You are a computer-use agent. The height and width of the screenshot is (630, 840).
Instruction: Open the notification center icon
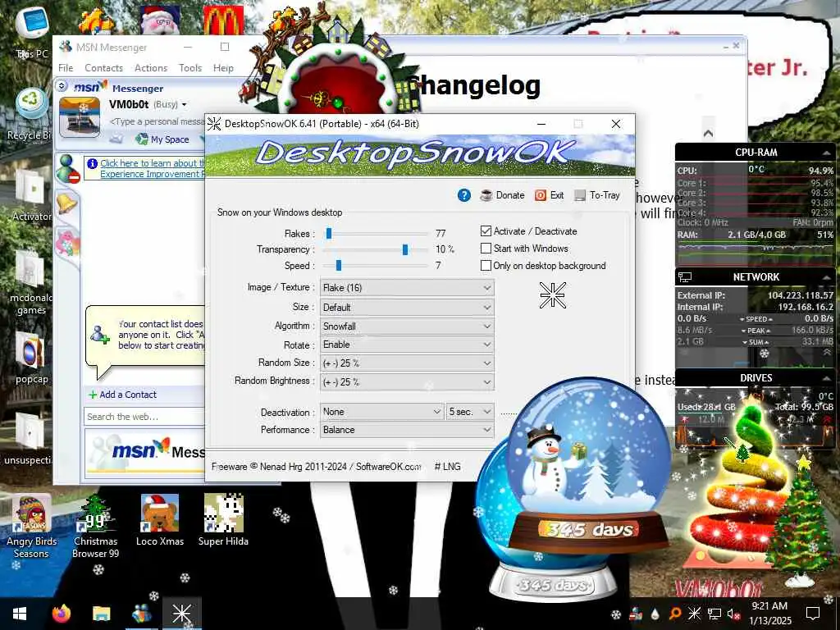click(x=813, y=614)
